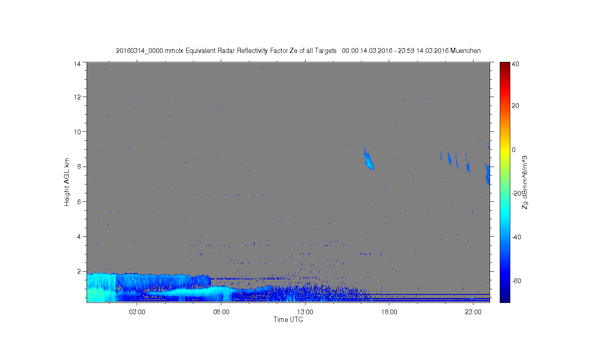The height and width of the screenshot is (364, 607).
Task: Select 'Equivalent Radar Reflectivity Factor' title text
Action: [237, 51]
